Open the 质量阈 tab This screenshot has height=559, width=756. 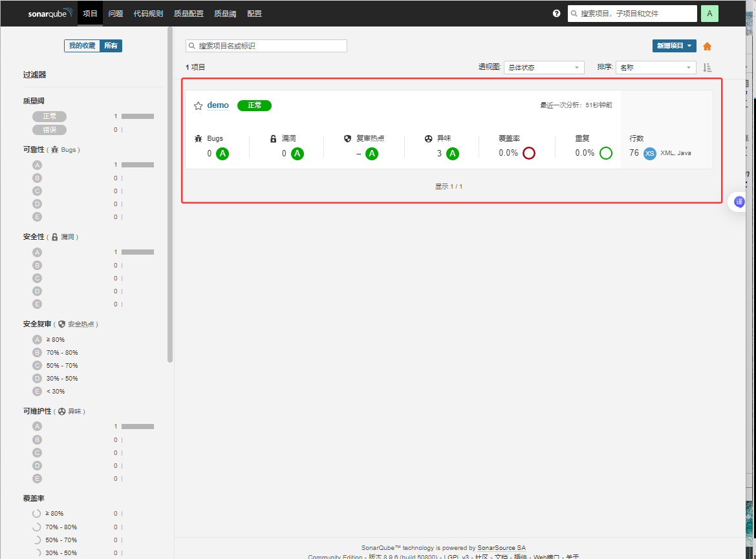pos(225,14)
